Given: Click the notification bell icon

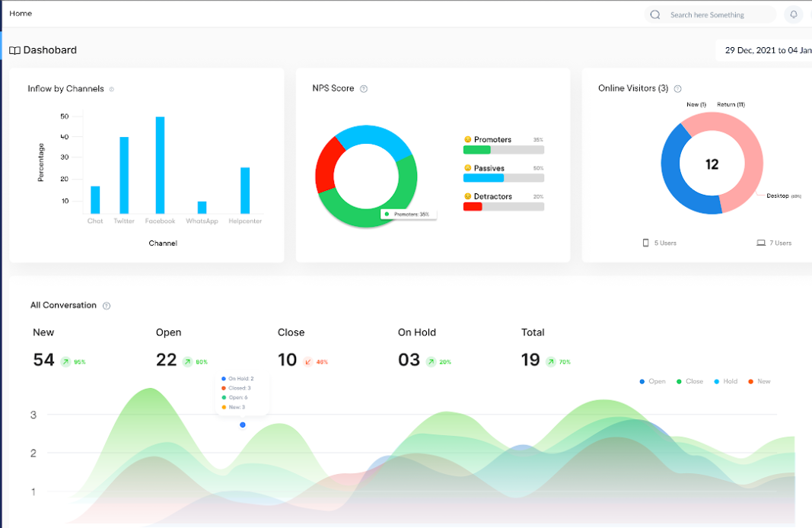Looking at the screenshot, I should (x=794, y=14).
